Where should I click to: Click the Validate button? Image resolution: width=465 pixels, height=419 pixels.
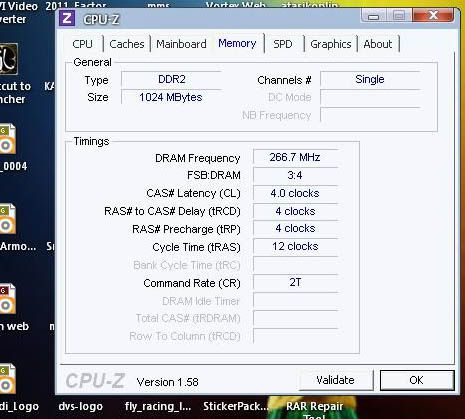tap(335, 380)
